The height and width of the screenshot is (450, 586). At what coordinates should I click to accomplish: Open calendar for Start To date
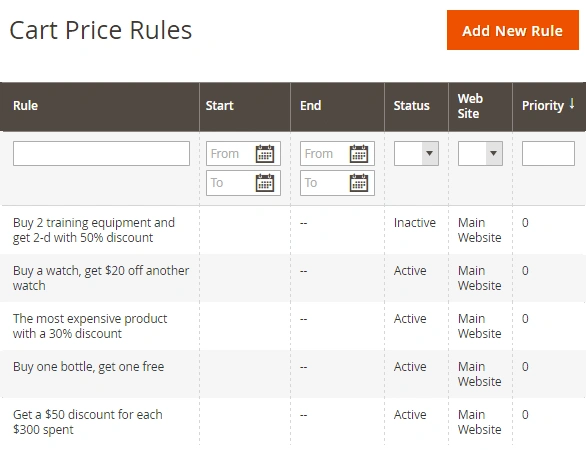click(x=265, y=183)
